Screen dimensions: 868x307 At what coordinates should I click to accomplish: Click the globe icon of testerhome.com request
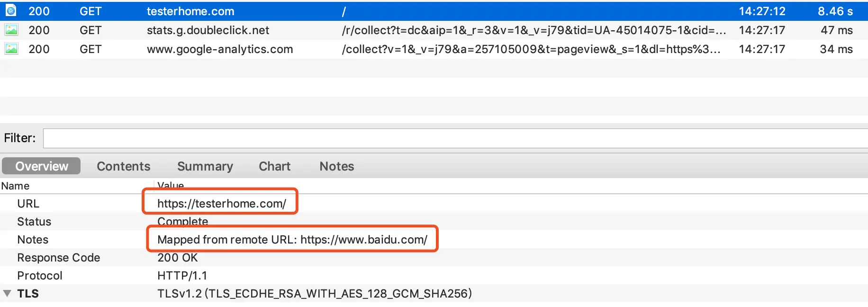pyautogui.click(x=11, y=10)
